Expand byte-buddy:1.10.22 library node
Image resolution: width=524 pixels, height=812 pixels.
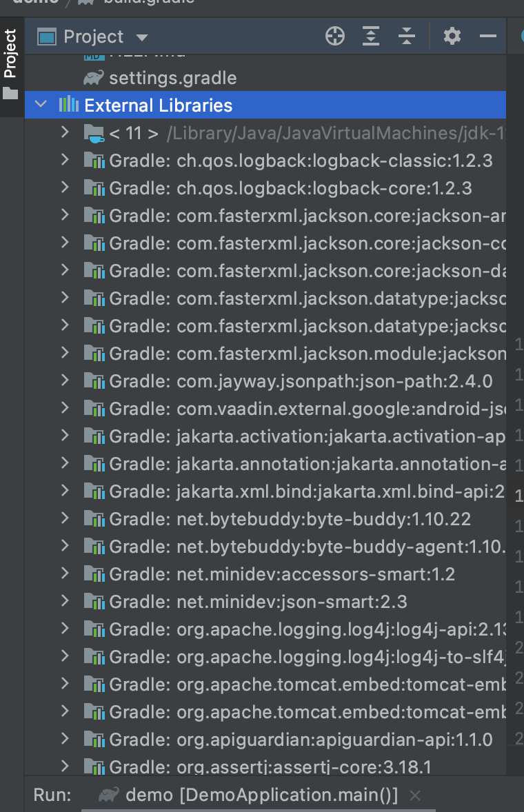click(x=65, y=518)
